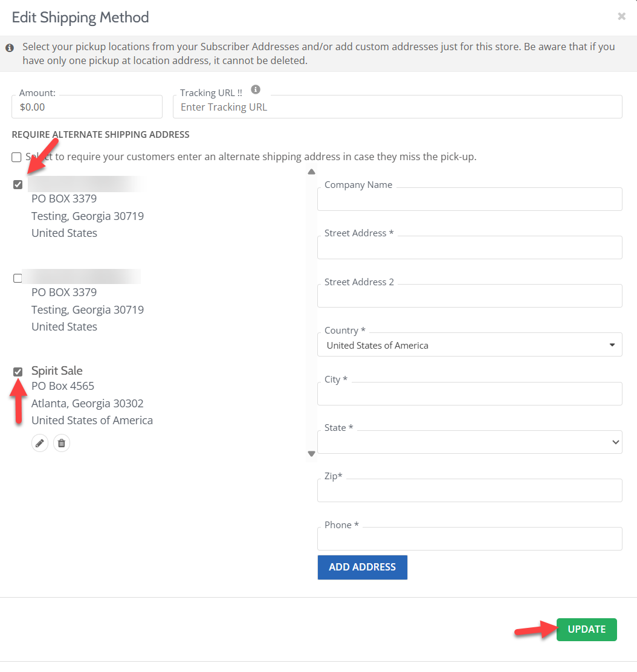Screen dimensions: 637x672
Task: Click the Phone input field
Action: (470, 539)
